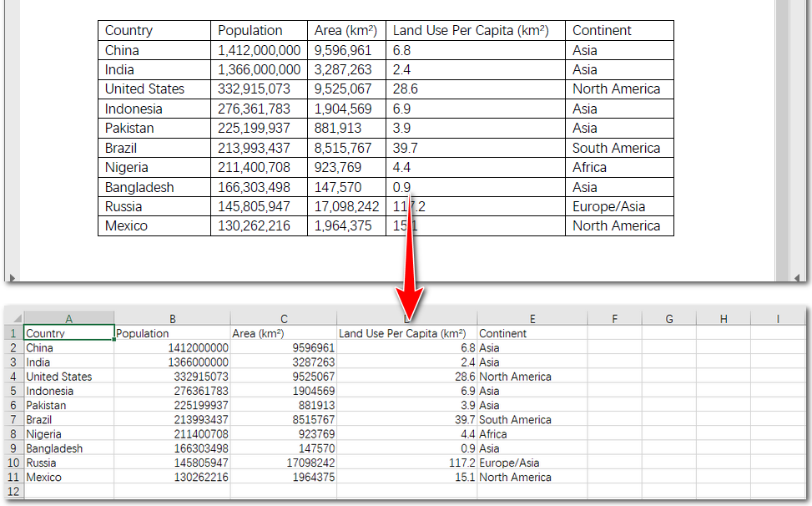Select column C header in spreadsheet

click(x=284, y=319)
